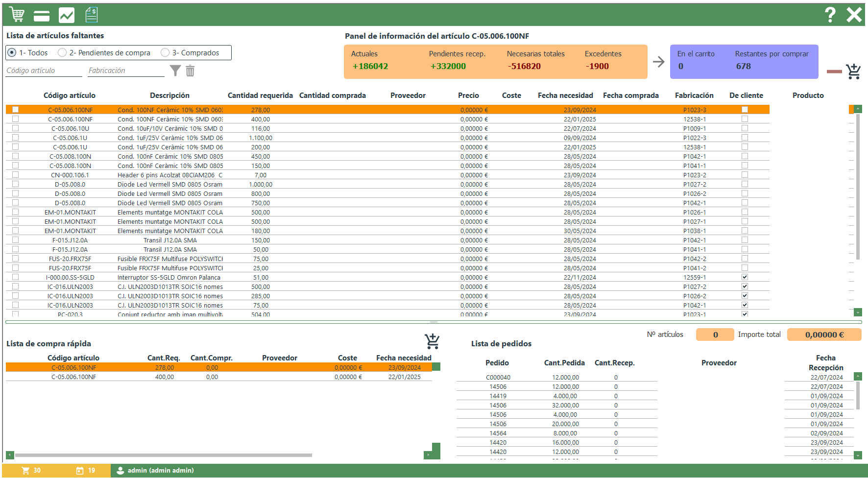Select the '1- Todos' radio button

click(x=12, y=53)
